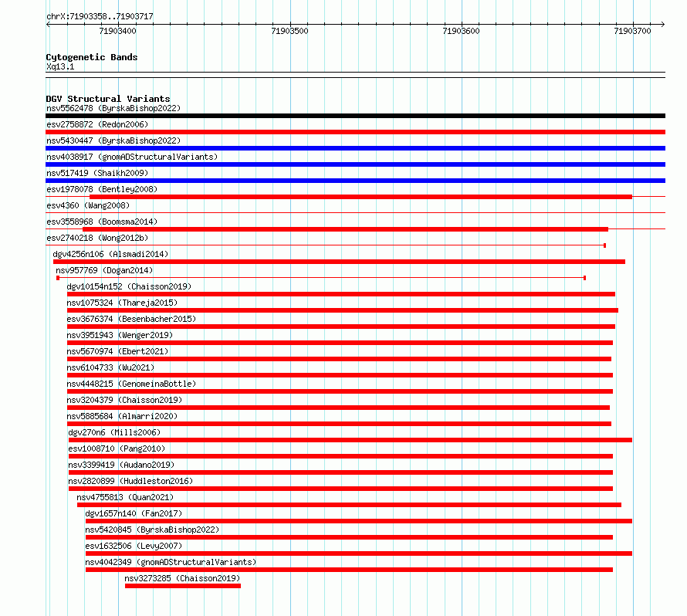Click ruler position 71903600
Image resolution: width=687 pixels, height=616 pixels.
[x=461, y=31]
